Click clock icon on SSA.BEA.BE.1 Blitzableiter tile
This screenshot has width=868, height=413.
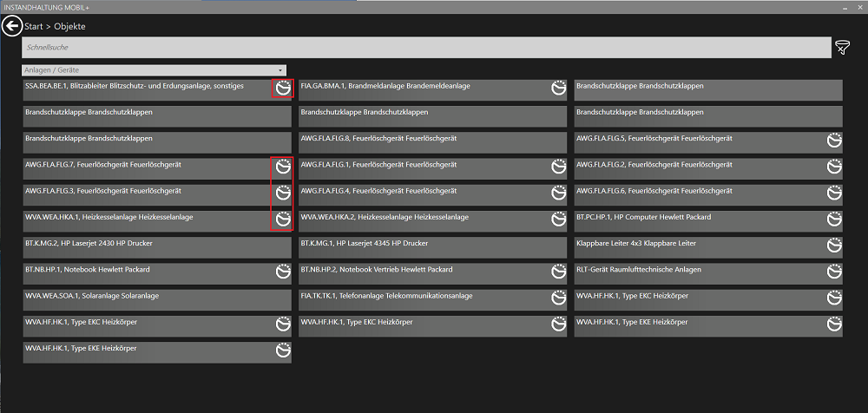tap(282, 88)
